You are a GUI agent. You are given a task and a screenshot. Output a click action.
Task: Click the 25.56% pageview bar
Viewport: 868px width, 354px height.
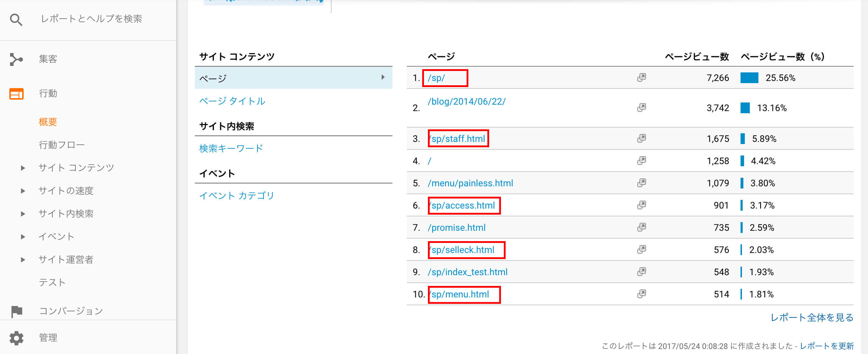pos(749,78)
